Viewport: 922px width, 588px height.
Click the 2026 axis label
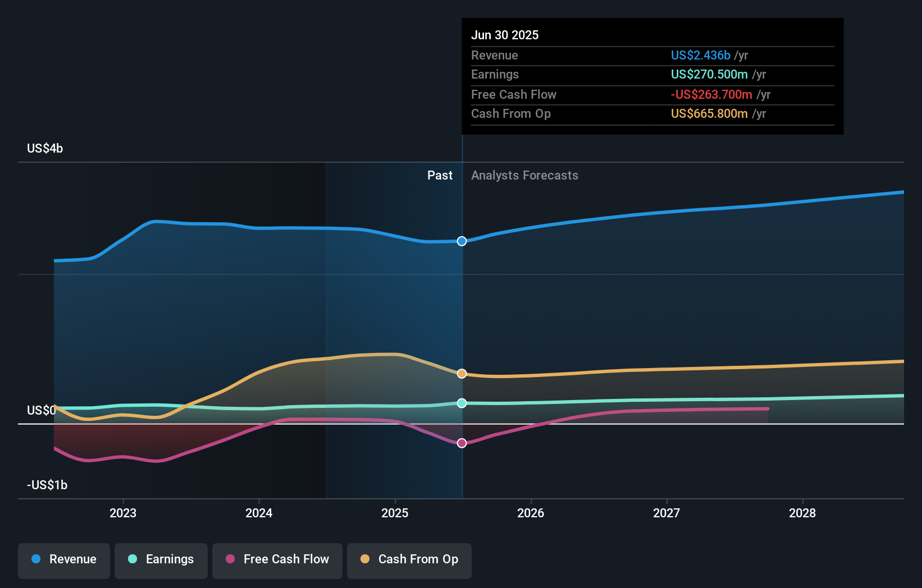coord(531,513)
